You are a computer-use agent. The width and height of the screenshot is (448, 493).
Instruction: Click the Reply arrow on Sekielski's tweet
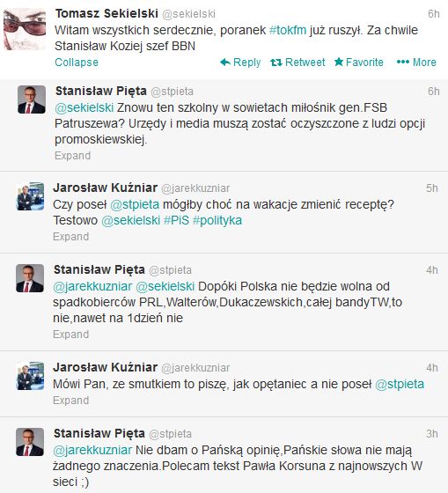click(x=240, y=63)
